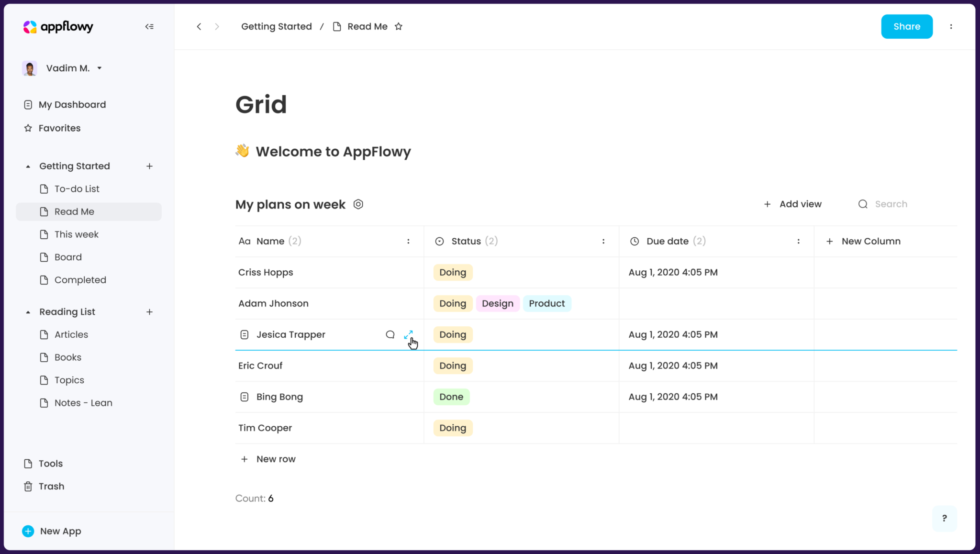Add a page to Getting Started with the plus icon

point(149,166)
